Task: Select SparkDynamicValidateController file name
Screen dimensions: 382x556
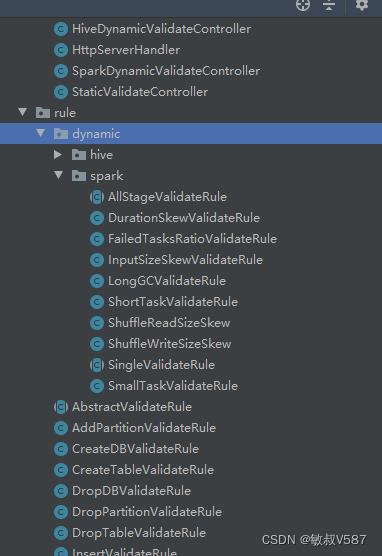Action: [x=166, y=71]
